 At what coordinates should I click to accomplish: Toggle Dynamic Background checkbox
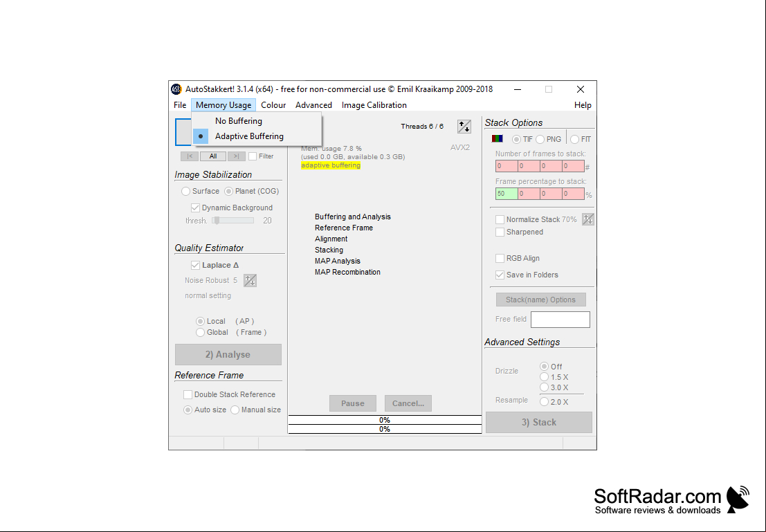pos(232,208)
